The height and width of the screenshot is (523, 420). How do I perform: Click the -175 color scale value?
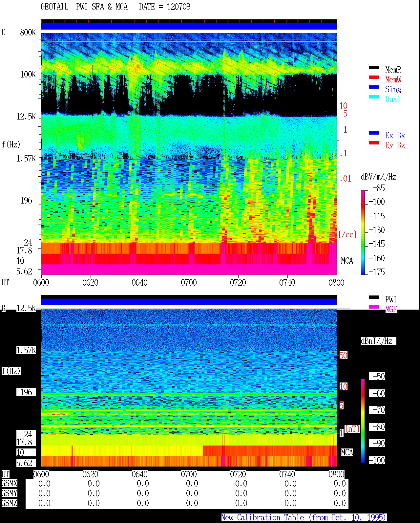(377, 272)
